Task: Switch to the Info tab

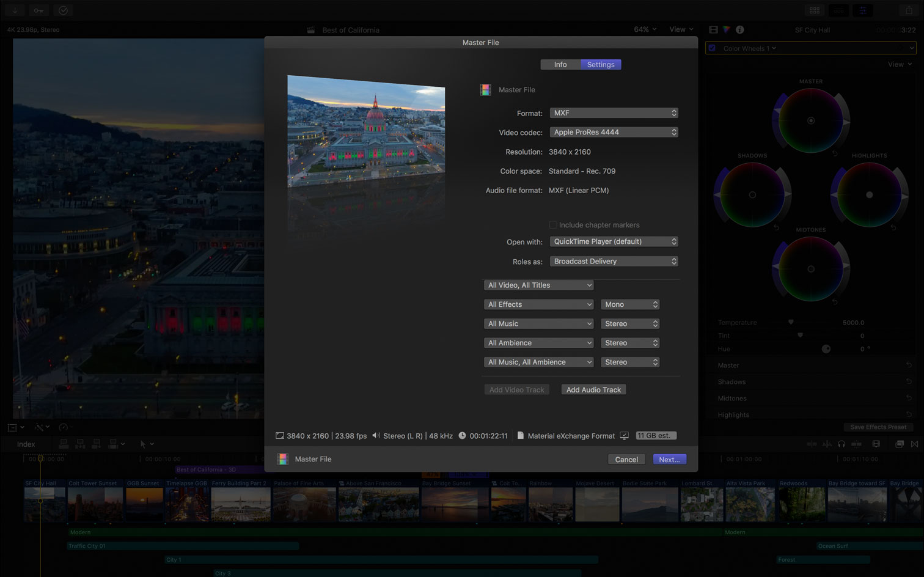Action: [x=560, y=64]
